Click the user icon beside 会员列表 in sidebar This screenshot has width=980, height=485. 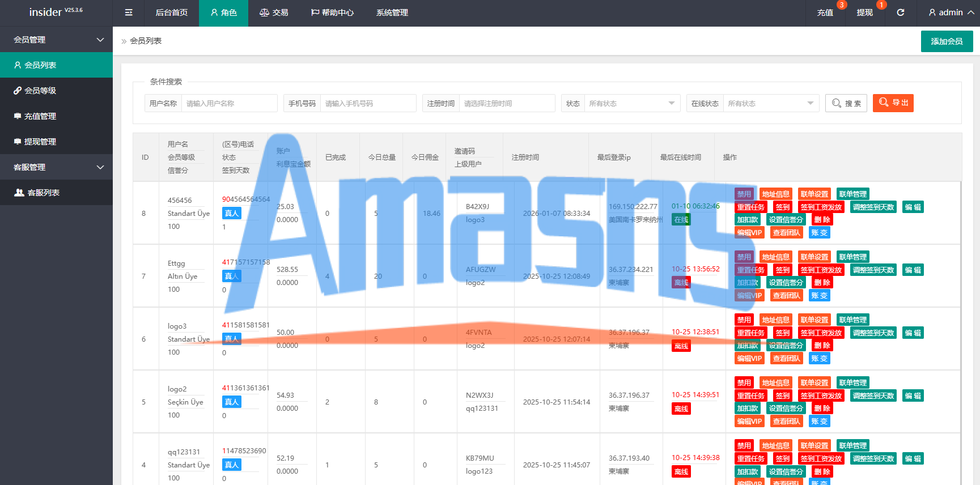[18, 65]
